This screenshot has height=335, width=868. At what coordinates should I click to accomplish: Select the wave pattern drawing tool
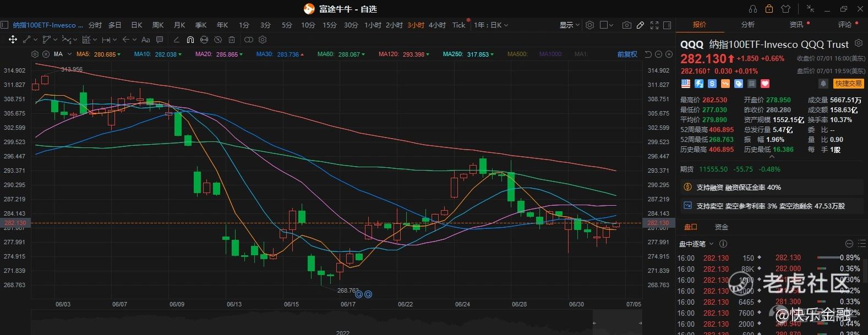pyautogui.click(x=66, y=40)
